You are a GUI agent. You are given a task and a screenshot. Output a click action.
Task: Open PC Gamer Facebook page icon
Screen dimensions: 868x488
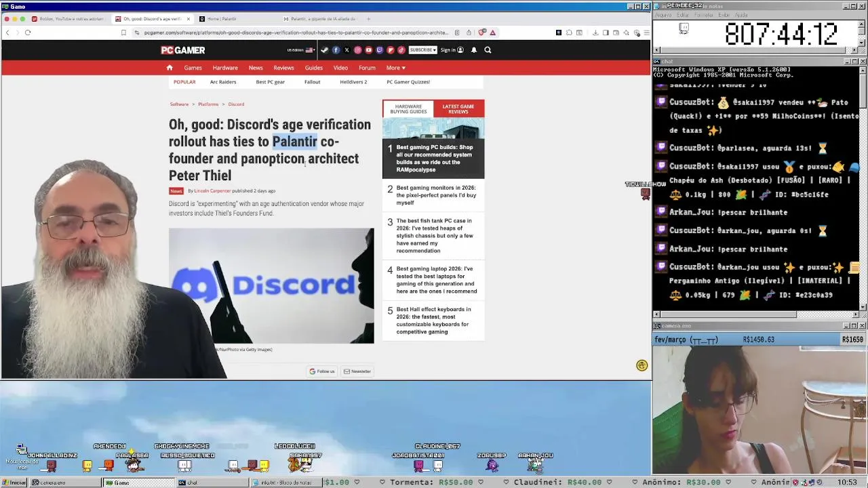point(336,50)
